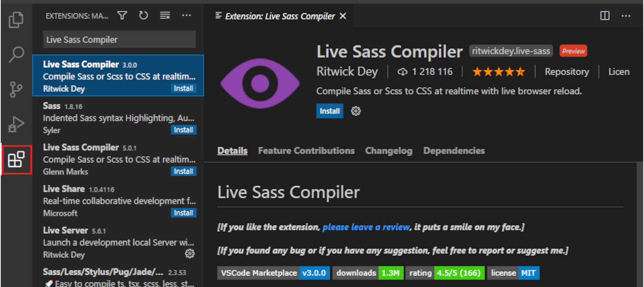The width and height of the screenshot is (644, 287).
Task: Click in the extensions search field
Action: 119,39
